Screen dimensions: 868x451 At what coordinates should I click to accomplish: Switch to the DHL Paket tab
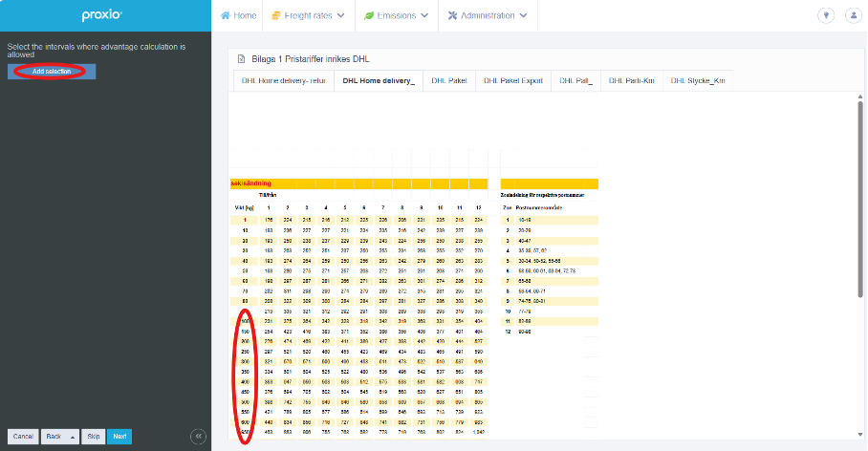(449, 81)
